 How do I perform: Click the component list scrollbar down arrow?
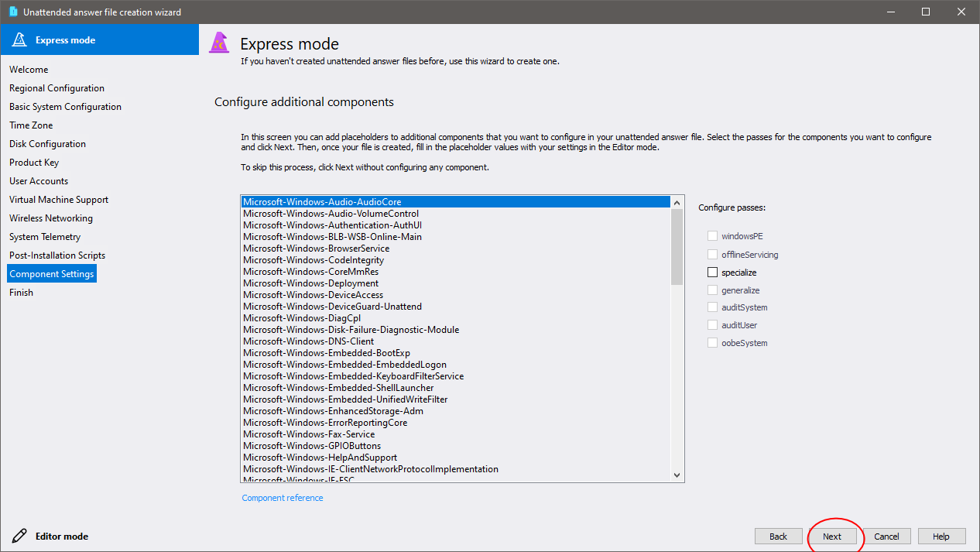pos(677,475)
